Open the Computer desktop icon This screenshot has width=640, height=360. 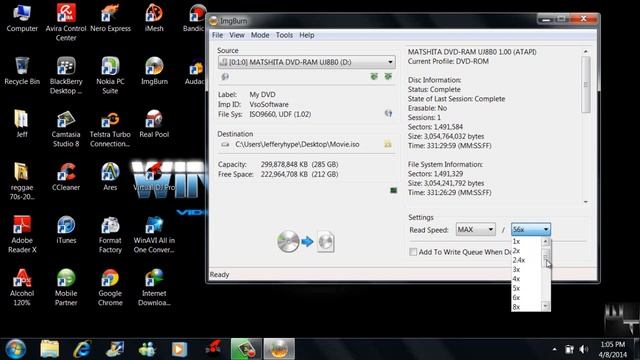(22, 18)
